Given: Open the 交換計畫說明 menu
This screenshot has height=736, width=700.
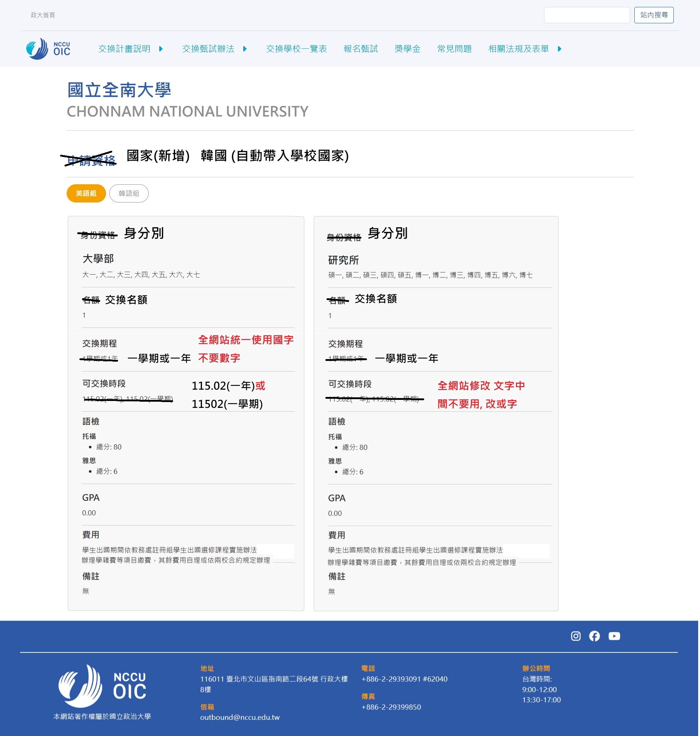Looking at the screenshot, I should click(x=124, y=49).
